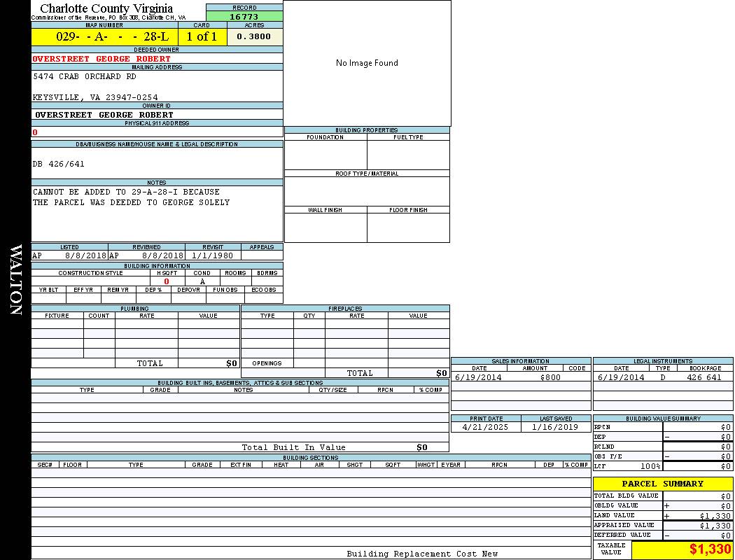Select the revisit date 1/1/1980
Screen dimensions: 735x560
pos(213,256)
